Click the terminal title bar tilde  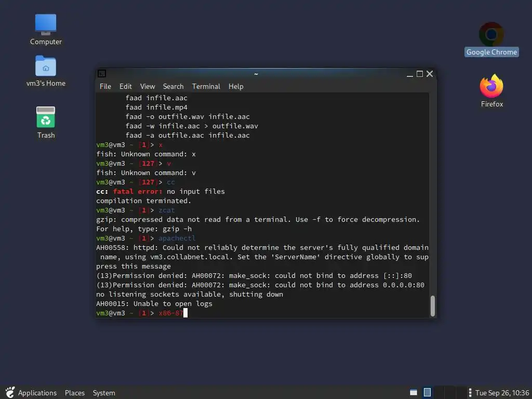256,74
